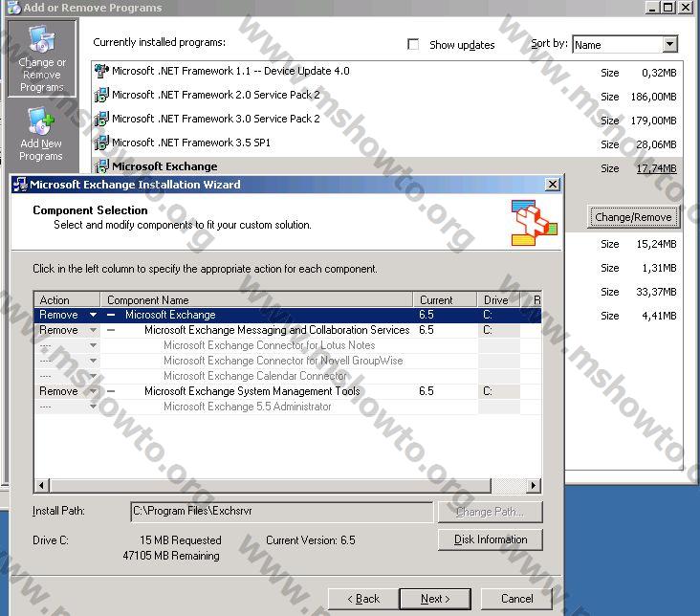Click the component list left scroll arrow
Image resolution: width=700 pixels, height=616 pixels.
click(x=42, y=486)
